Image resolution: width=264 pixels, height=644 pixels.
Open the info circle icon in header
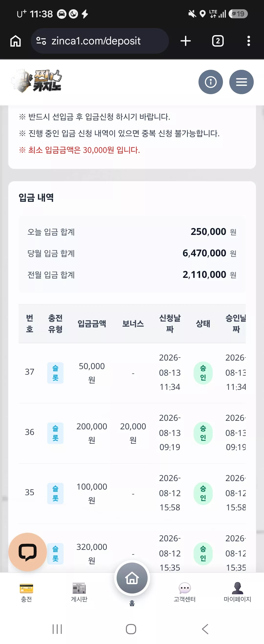[x=210, y=82]
